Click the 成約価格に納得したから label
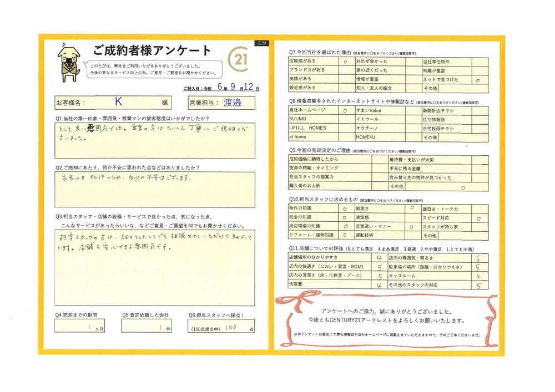The width and height of the screenshot is (555, 392). [x=314, y=159]
